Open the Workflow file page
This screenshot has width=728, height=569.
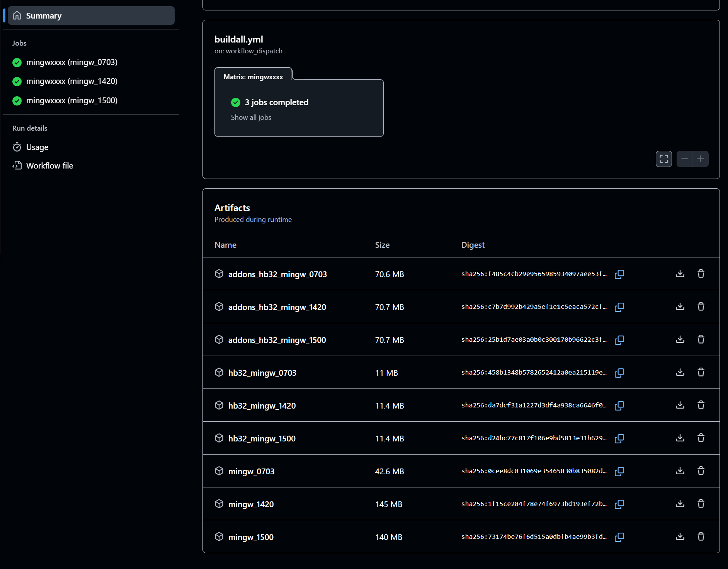pyautogui.click(x=49, y=166)
